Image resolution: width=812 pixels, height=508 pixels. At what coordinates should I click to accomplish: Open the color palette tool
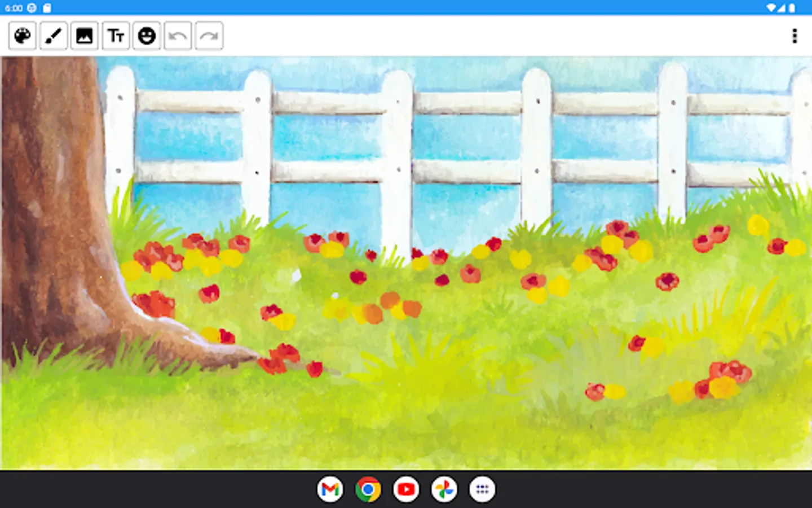[23, 36]
